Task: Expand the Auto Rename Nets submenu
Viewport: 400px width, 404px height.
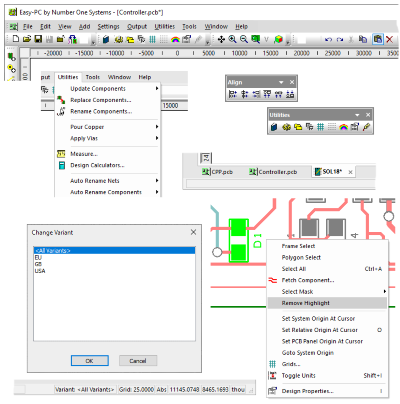Action: click(x=157, y=181)
